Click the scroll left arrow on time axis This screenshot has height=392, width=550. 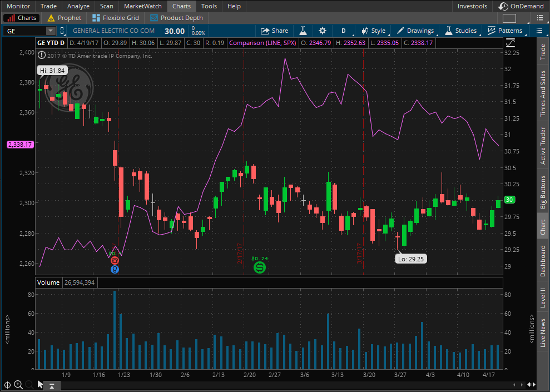514,385
